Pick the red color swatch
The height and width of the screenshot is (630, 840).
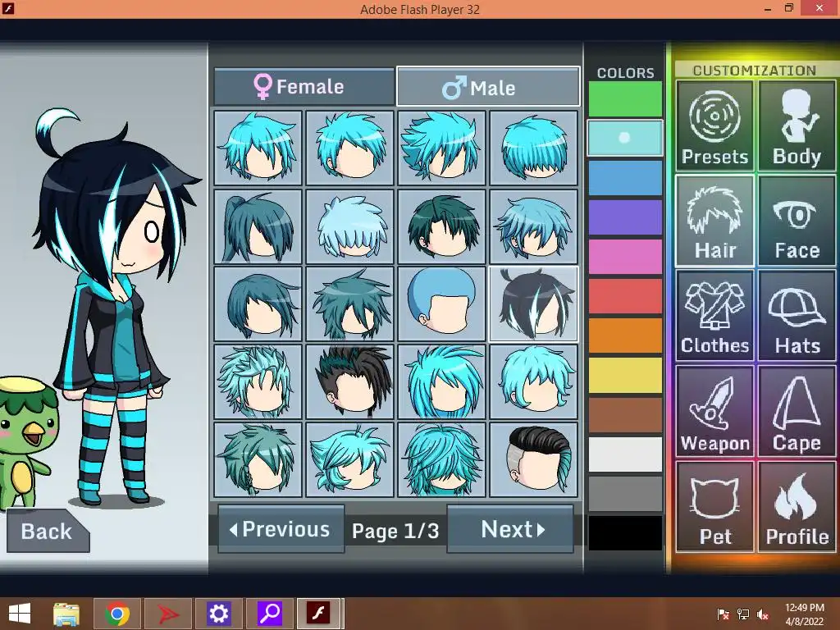pyautogui.click(x=625, y=296)
